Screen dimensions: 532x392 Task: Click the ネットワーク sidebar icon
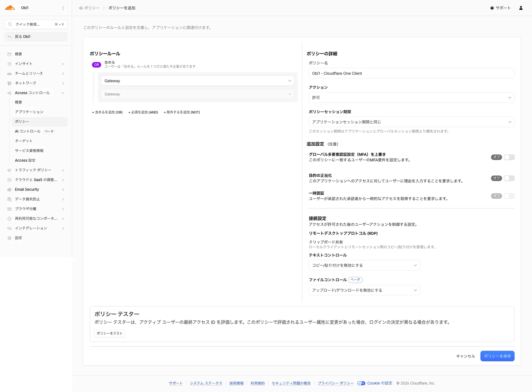[x=9, y=83]
